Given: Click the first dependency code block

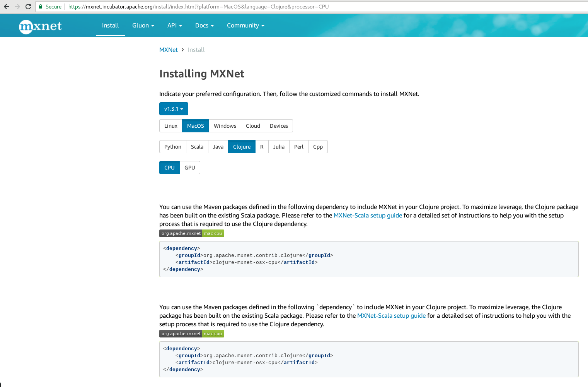Looking at the screenshot, I should pos(369,259).
